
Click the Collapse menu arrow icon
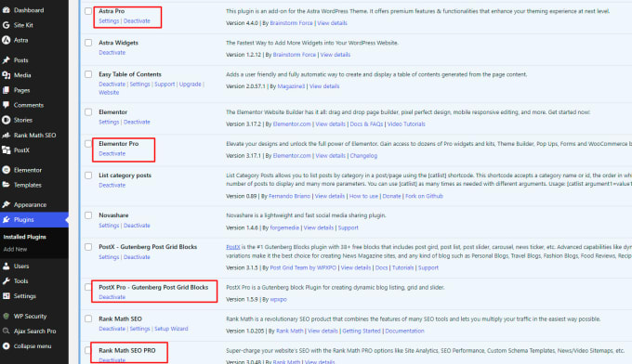7,345
